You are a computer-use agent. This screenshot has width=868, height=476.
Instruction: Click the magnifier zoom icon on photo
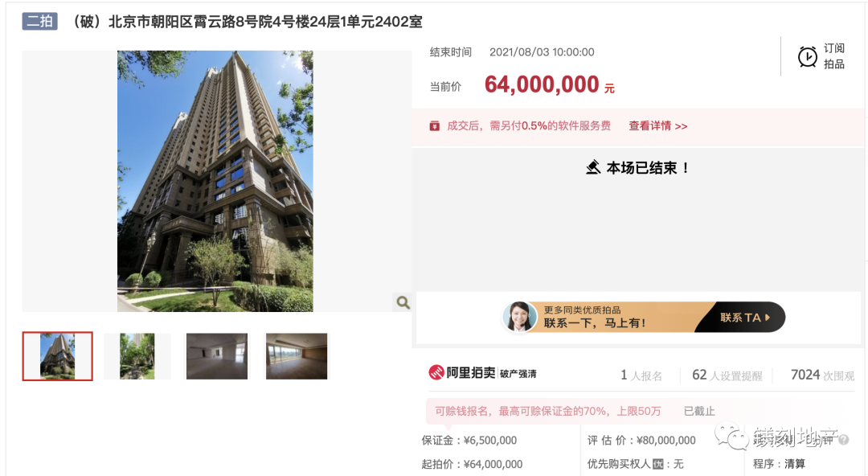pos(403,302)
